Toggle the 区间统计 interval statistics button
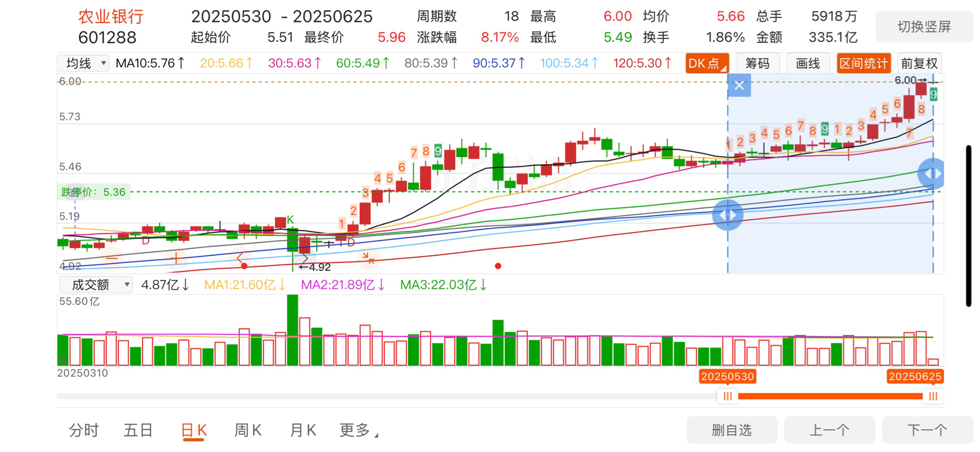980x452 pixels. coord(863,64)
